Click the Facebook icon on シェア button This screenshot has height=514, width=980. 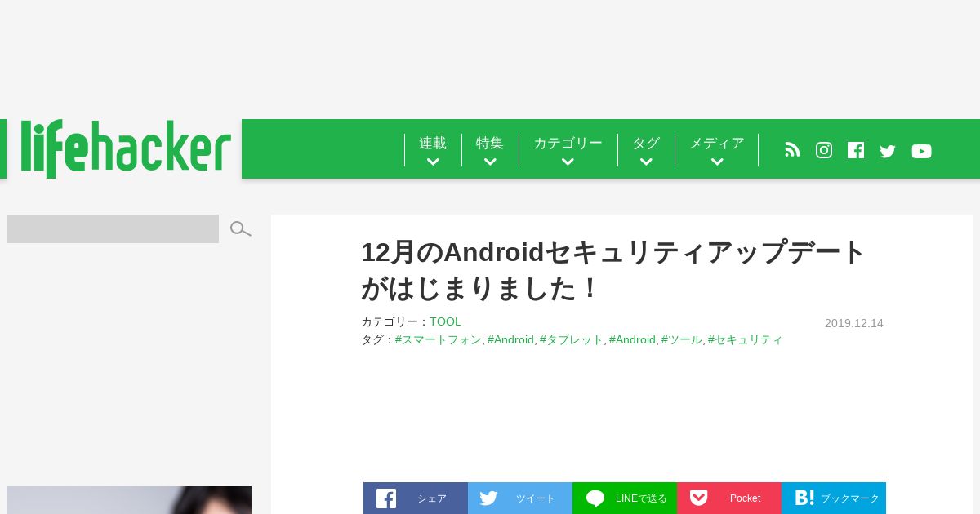click(386, 498)
